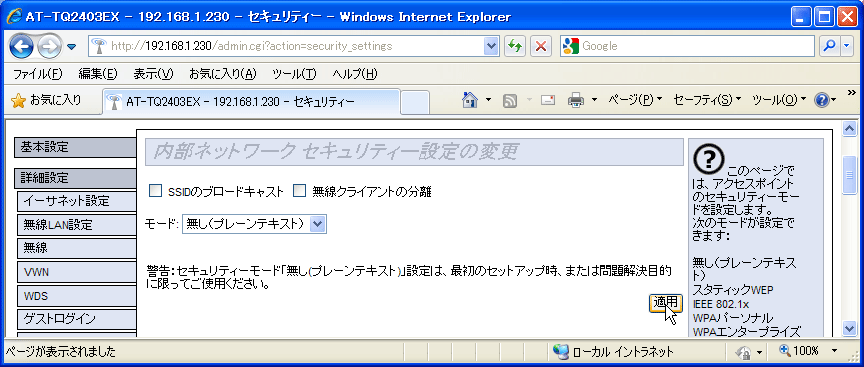Expand the address bar history dropdown

point(490,46)
